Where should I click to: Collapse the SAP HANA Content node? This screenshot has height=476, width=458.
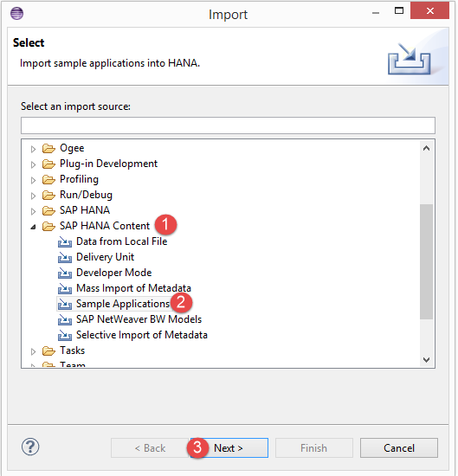click(33, 227)
